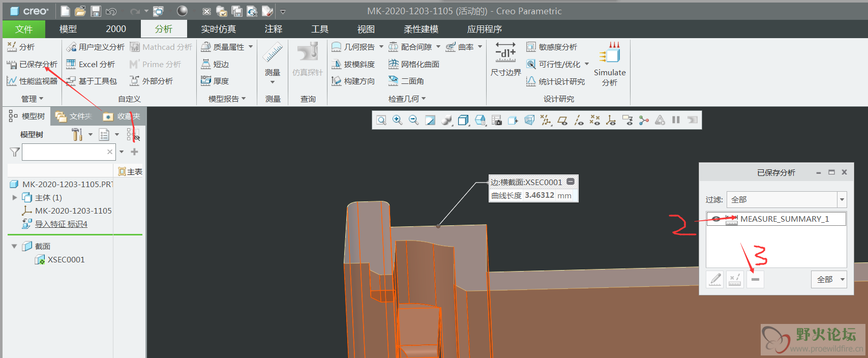Switch to the 模型 ribbon tab

pos(68,29)
